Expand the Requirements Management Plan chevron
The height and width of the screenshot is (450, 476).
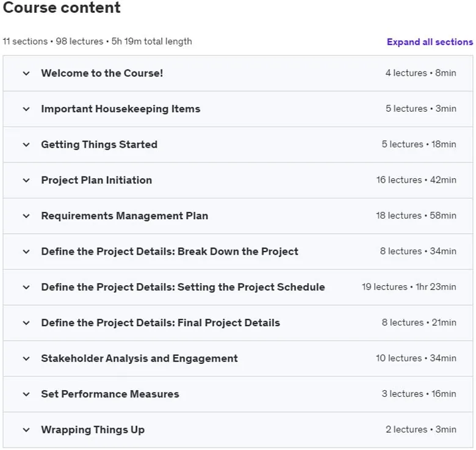pos(26,216)
